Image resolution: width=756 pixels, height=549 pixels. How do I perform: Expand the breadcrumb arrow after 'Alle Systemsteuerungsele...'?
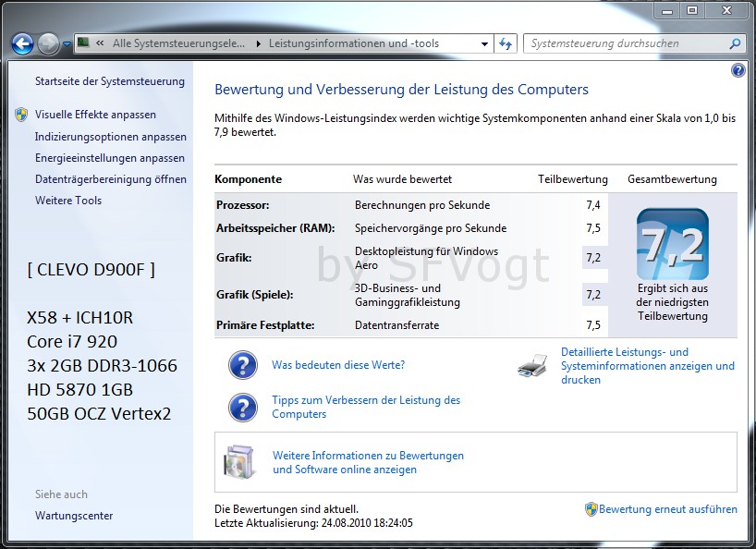[259, 43]
